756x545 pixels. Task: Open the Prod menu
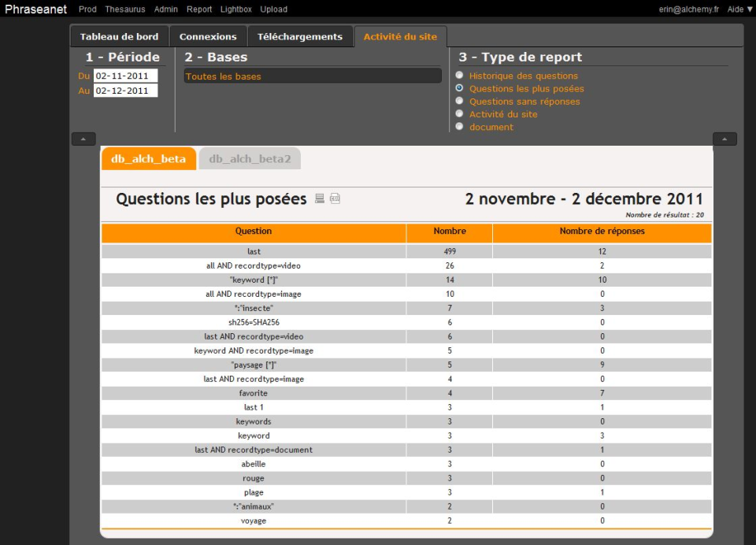87,9
